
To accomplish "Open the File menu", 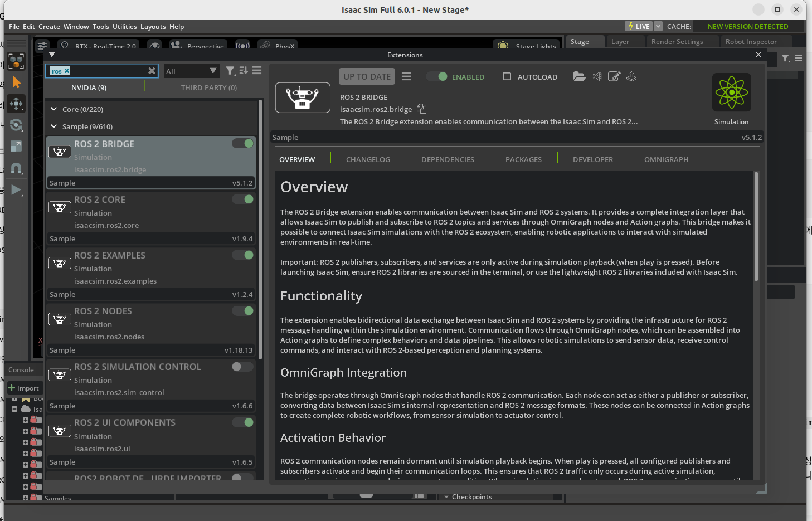I will coord(14,26).
